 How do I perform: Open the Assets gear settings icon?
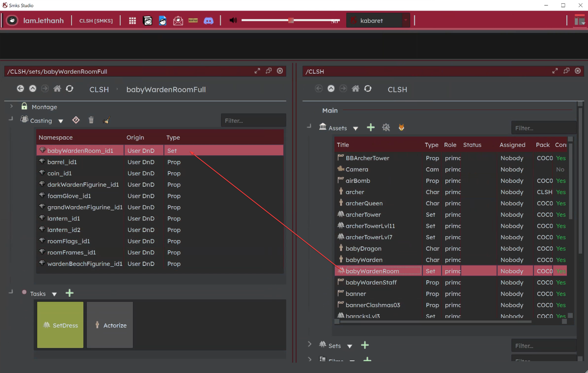point(386,127)
